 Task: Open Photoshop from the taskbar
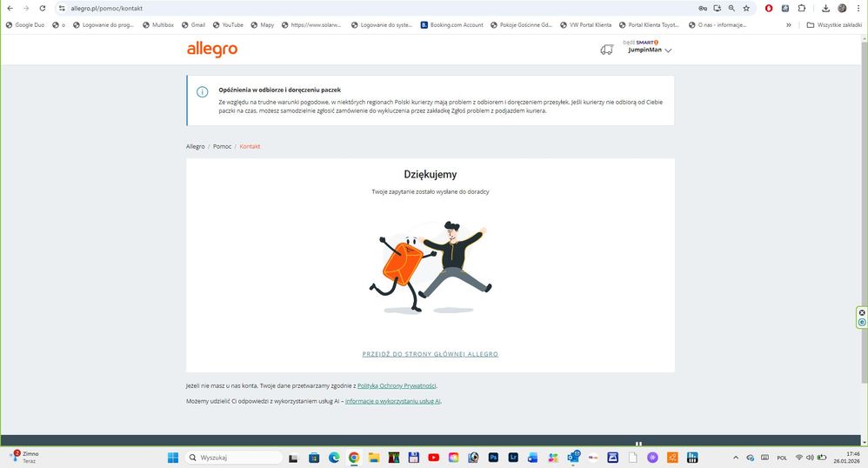[x=493, y=458]
